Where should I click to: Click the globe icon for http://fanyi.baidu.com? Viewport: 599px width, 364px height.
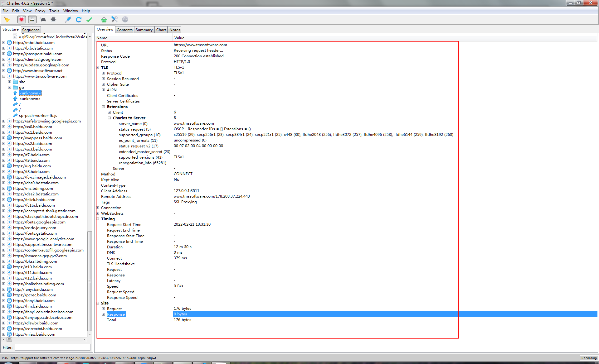(9, 290)
